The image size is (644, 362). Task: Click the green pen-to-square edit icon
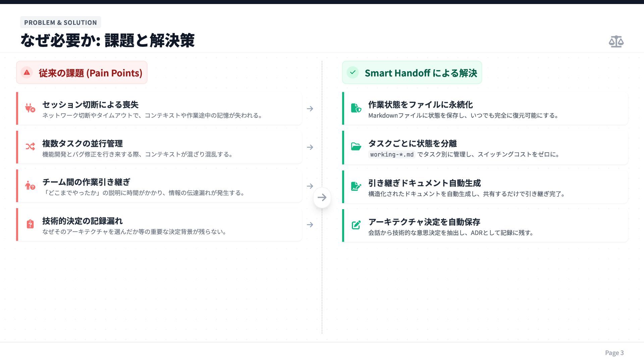point(356,225)
